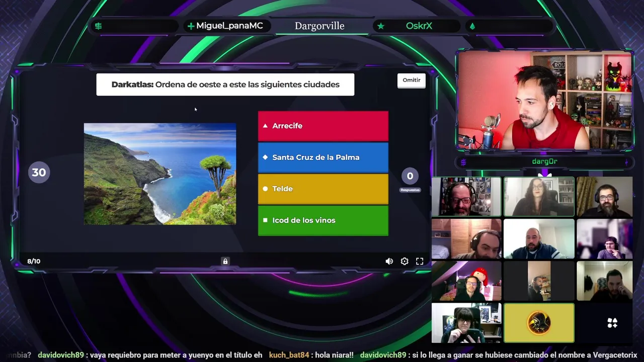Click the square icon on Icod answer
The height and width of the screenshot is (362, 644).
coord(265,220)
